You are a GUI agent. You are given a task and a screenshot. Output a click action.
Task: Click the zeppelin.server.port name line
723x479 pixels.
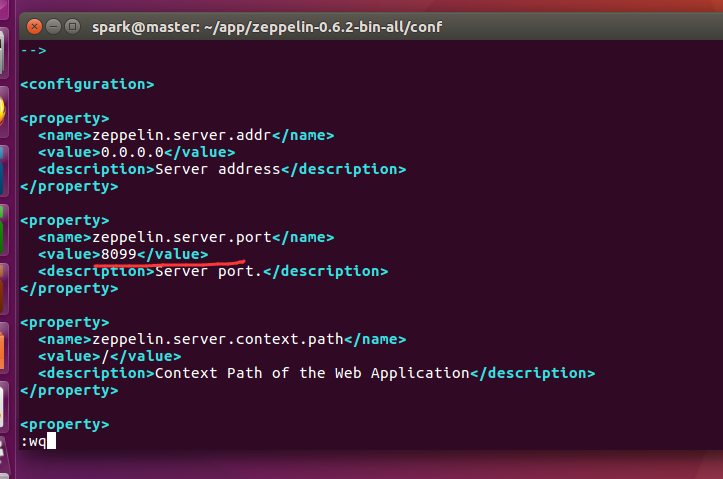click(x=186, y=237)
